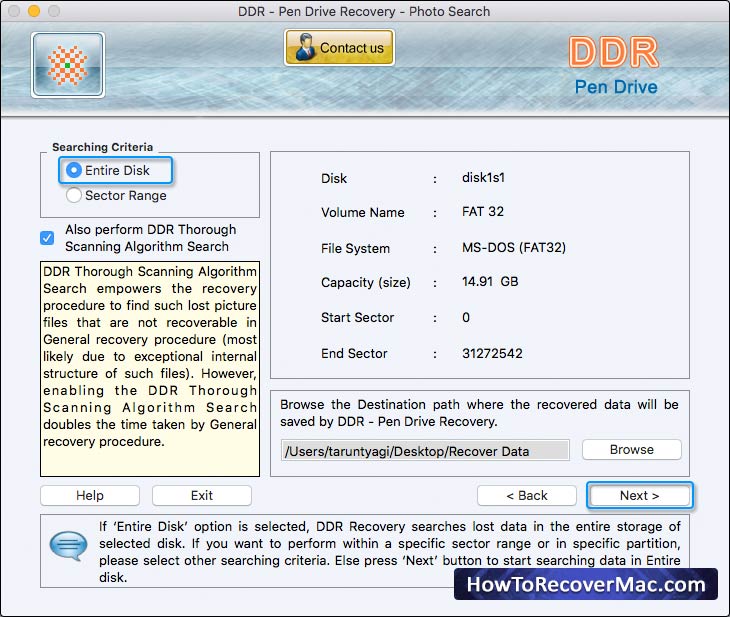Screen dimensions: 730x617
Task: Click the Browse the Destination path instruction text
Action: [x=479, y=413]
